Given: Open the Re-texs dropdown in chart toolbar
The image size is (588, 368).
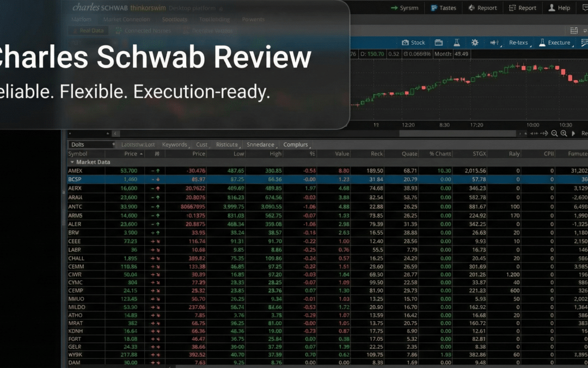Looking at the screenshot, I should (519, 43).
